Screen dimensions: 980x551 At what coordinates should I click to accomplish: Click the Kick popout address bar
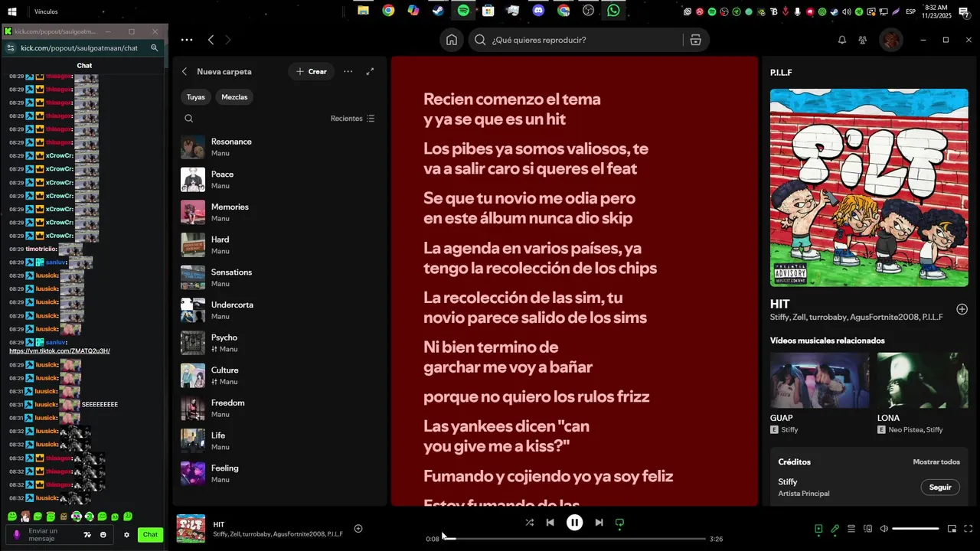pyautogui.click(x=80, y=47)
